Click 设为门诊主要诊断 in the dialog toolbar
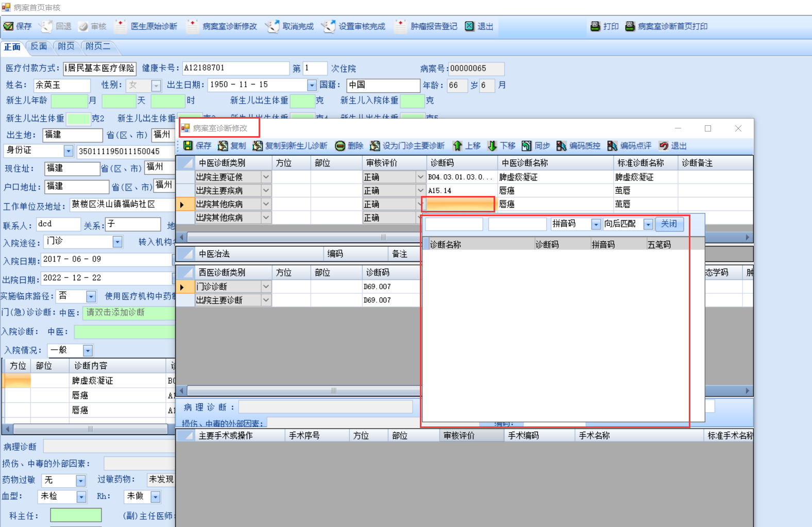 (x=408, y=146)
